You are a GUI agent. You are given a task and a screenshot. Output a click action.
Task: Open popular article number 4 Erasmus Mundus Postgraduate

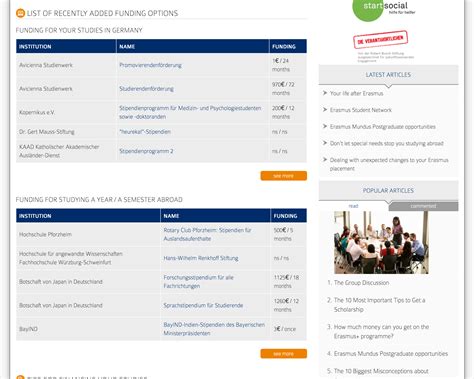point(391,354)
